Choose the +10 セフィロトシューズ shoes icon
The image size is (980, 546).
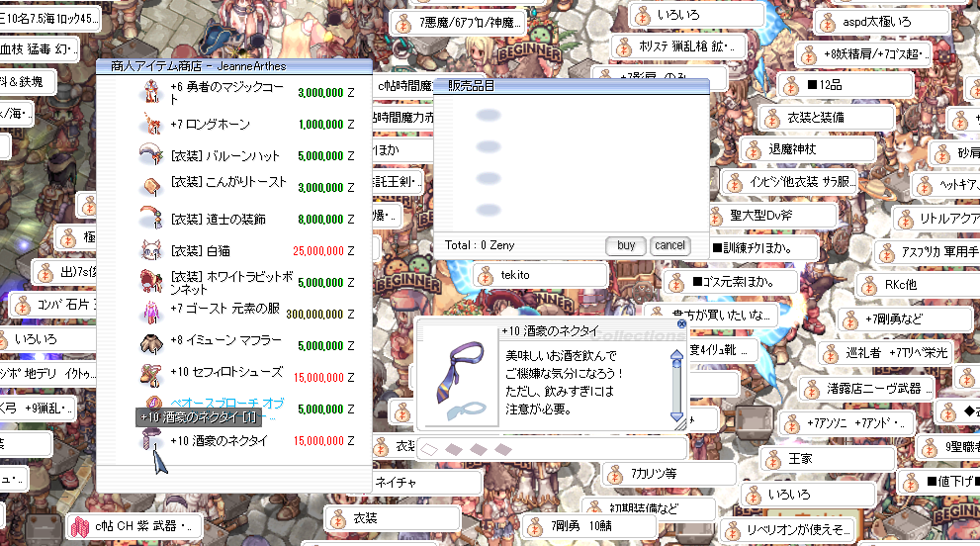pyautogui.click(x=151, y=376)
